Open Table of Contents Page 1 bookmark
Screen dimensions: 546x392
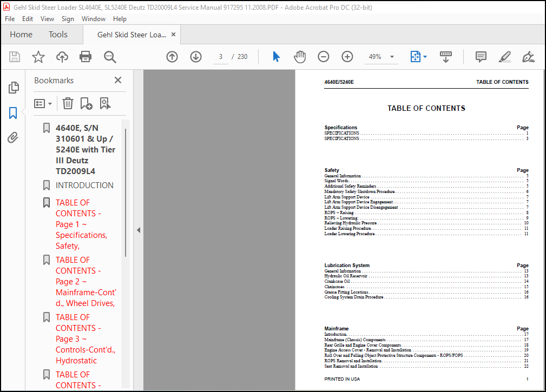click(x=82, y=224)
